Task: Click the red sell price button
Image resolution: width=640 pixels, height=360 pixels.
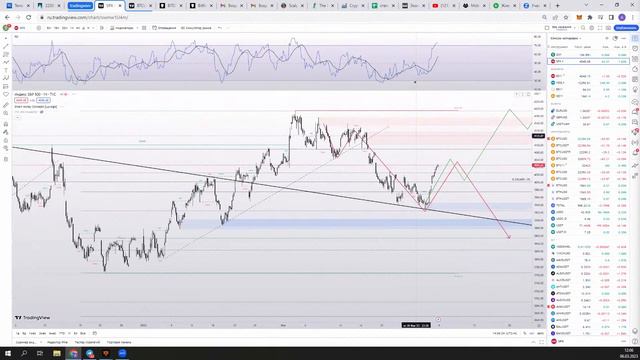Action: pyautogui.click(x=21, y=100)
